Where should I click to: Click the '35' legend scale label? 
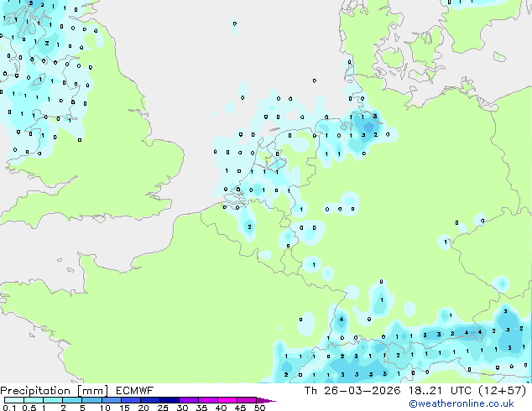tap(201, 408)
